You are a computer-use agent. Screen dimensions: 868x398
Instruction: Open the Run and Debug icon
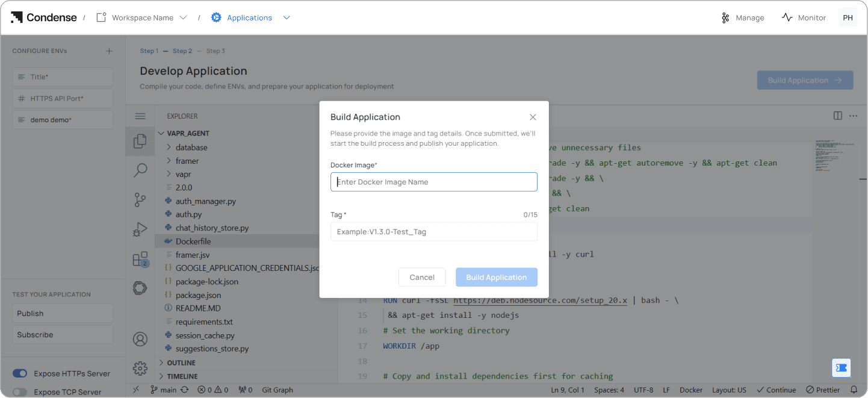pyautogui.click(x=140, y=229)
